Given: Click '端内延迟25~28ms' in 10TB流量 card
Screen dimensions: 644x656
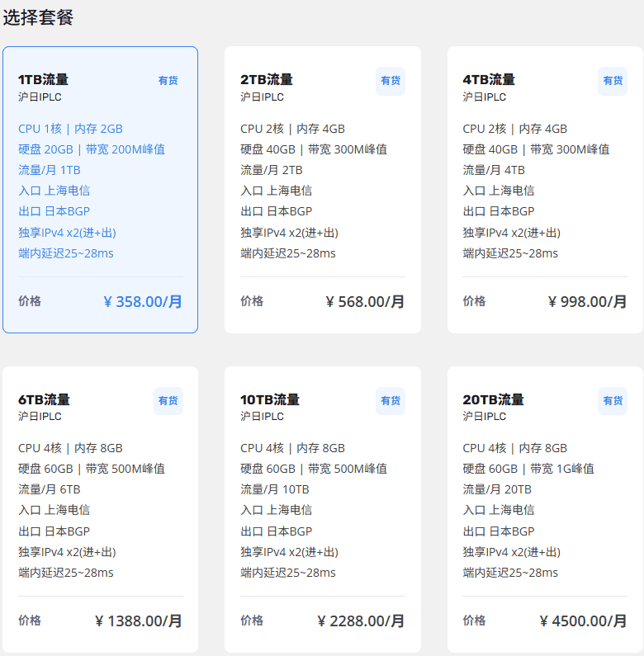Looking at the screenshot, I should click(x=288, y=573).
